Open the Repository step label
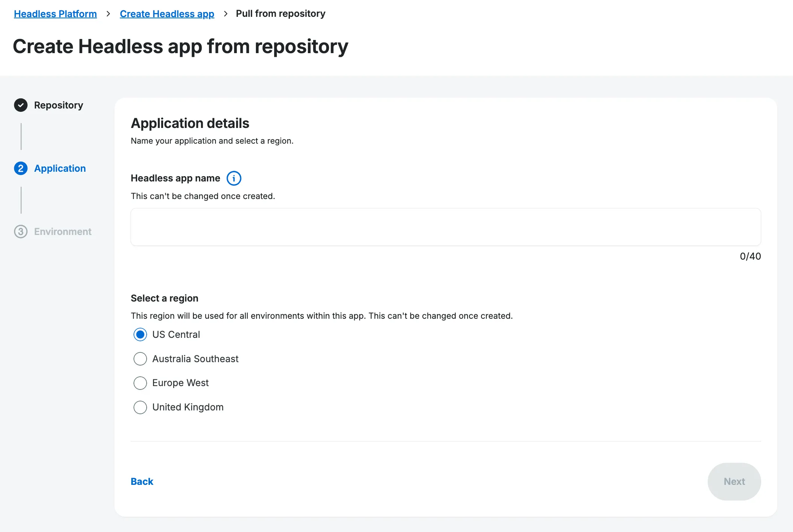793x532 pixels. (x=58, y=105)
